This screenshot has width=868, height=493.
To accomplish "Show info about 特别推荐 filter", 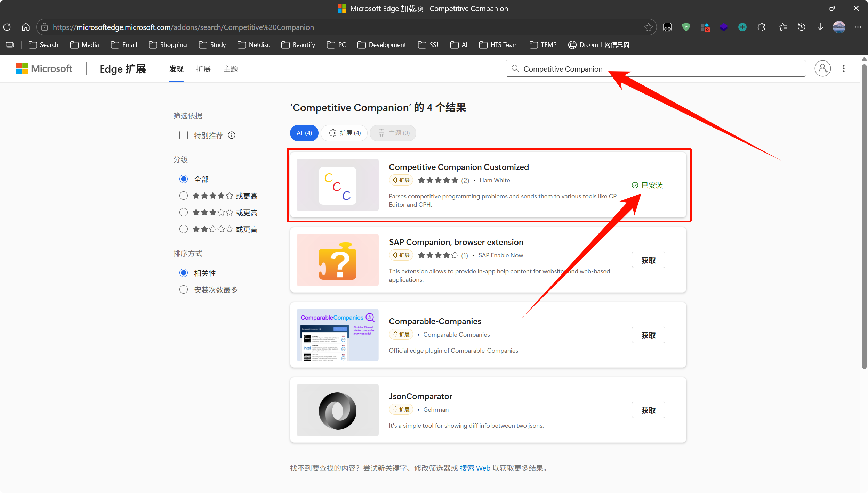I will point(232,135).
